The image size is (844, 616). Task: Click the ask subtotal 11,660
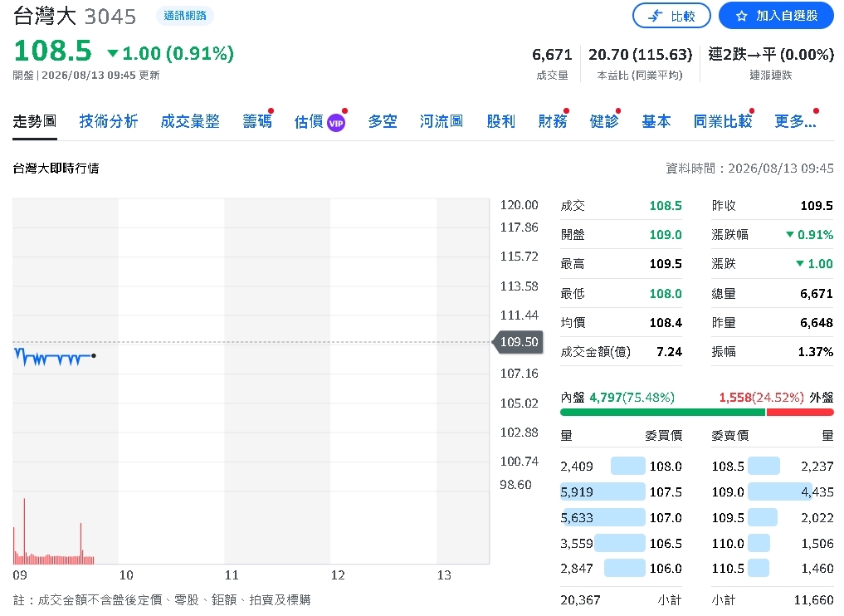coord(814,600)
